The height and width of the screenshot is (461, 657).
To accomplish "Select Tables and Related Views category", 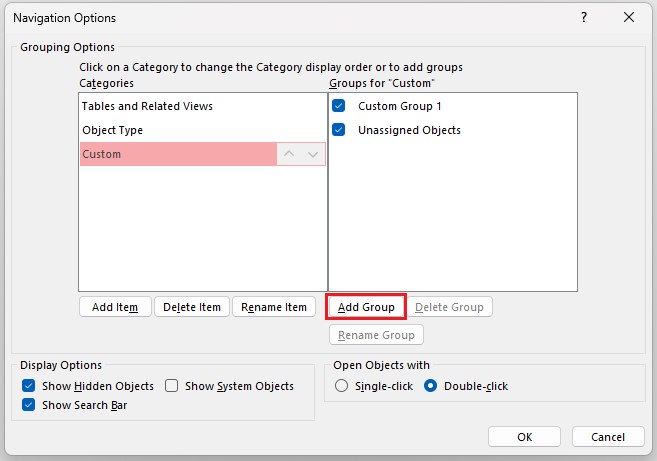I will 147,106.
